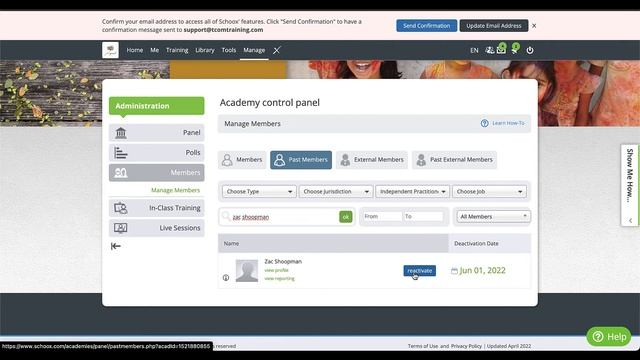Screen dimensions: 640x360
Task: Open the Privacy Policy link
Action: [x=466, y=346]
